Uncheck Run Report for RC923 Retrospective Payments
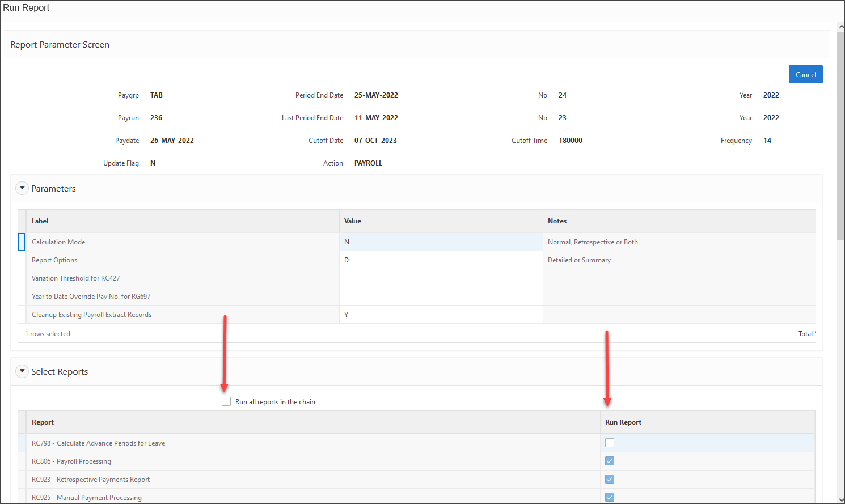The width and height of the screenshot is (845, 504). click(610, 479)
